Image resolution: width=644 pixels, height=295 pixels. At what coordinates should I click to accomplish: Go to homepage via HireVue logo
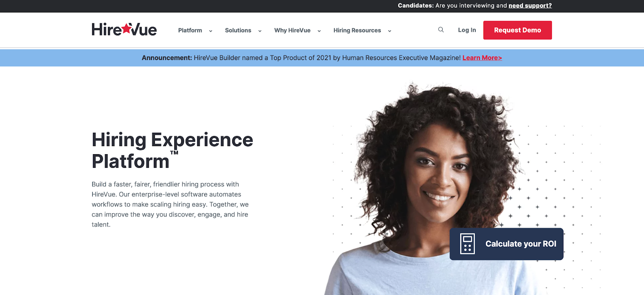[124, 29]
